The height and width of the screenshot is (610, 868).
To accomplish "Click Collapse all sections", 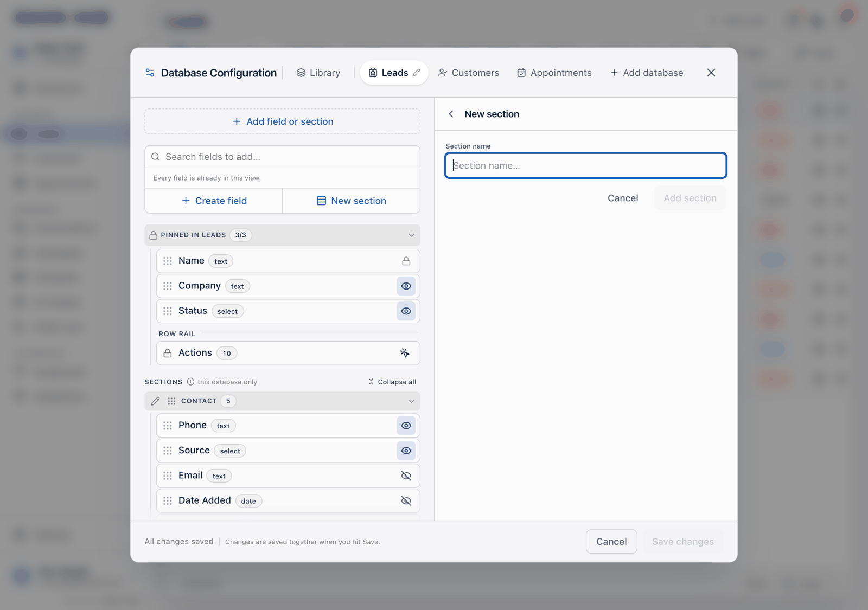I will [392, 382].
